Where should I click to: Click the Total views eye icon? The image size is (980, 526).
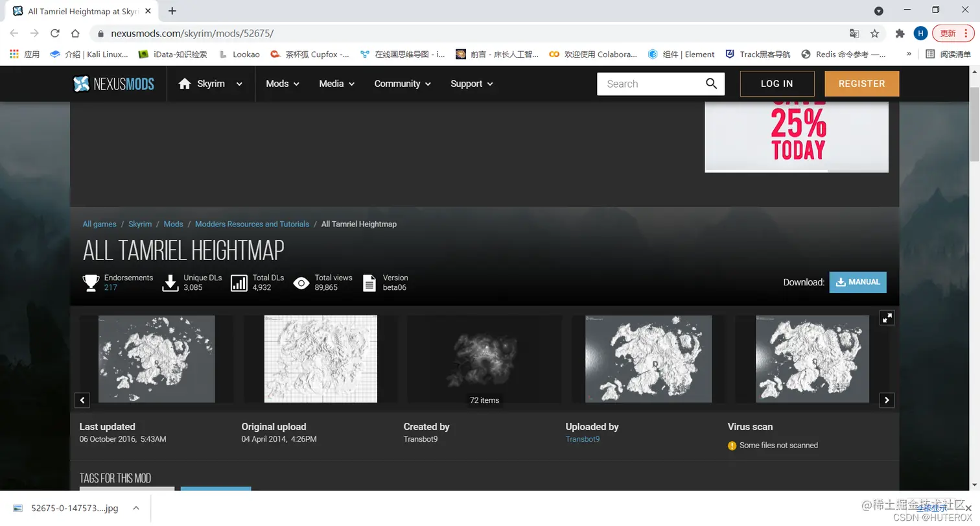pos(301,283)
